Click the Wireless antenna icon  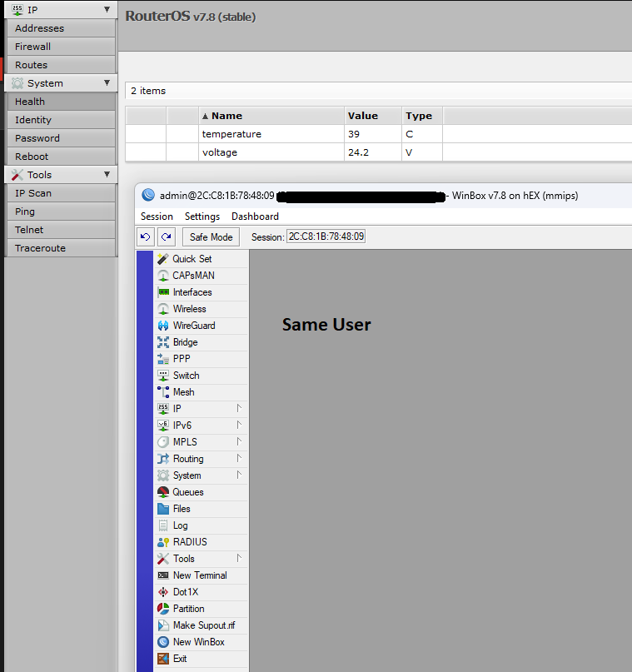point(163,309)
